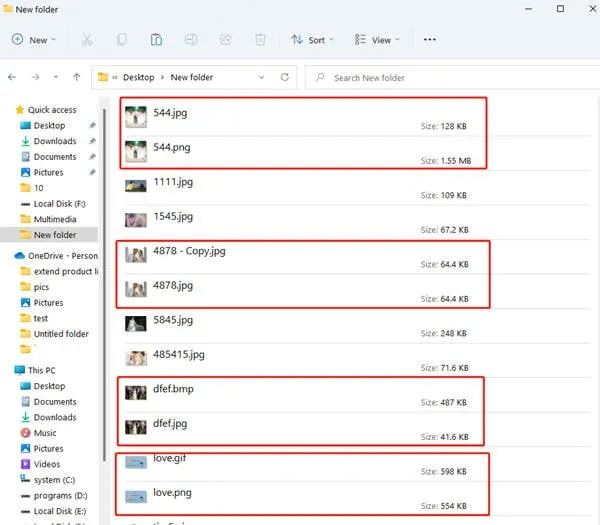Image resolution: width=600 pixels, height=525 pixels.
Task: Go up one folder level
Action: [77, 77]
